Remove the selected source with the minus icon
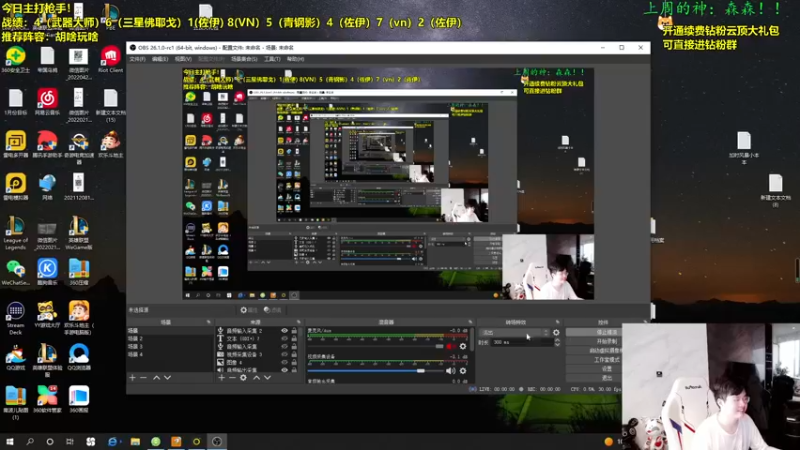Screen dimensions: 800x450 [232, 378]
